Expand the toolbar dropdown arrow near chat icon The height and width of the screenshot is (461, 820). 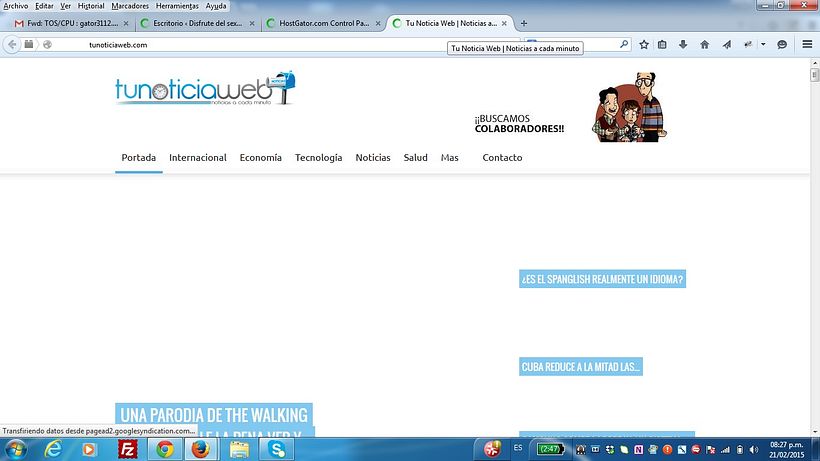point(763,44)
